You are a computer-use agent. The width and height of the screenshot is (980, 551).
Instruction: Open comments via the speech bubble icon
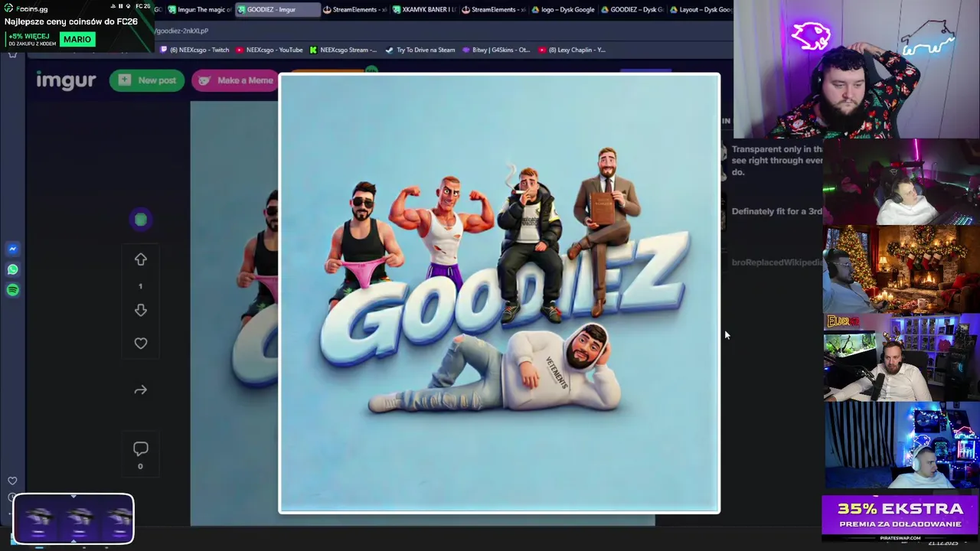(141, 449)
